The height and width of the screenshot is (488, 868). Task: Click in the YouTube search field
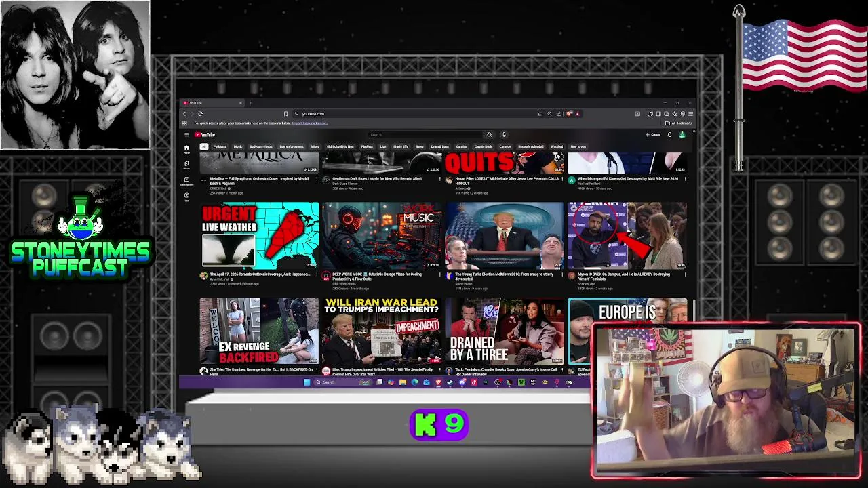(x=426, y=134)
